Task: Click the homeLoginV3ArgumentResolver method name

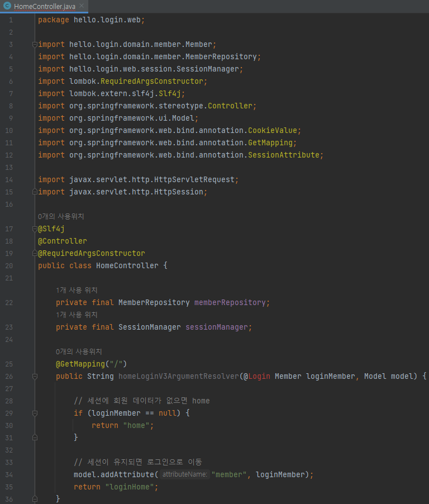Action: 179,376
